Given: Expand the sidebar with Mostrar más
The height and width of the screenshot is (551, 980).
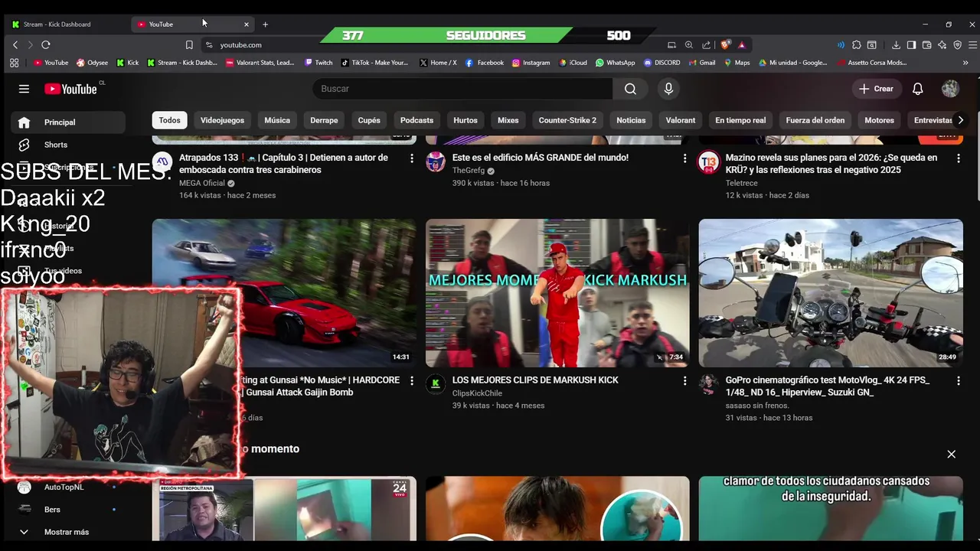Looking at the screenshot, I should tap(65, 532).
